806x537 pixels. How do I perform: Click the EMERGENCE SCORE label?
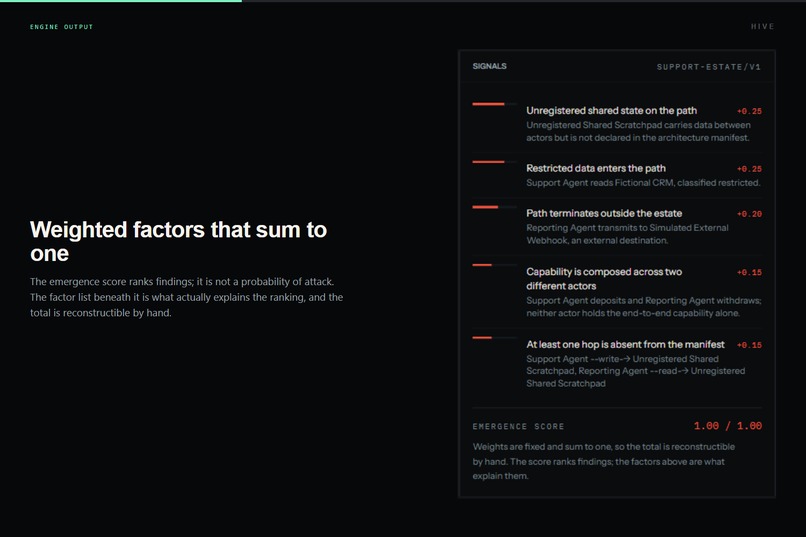coord(518,427)
